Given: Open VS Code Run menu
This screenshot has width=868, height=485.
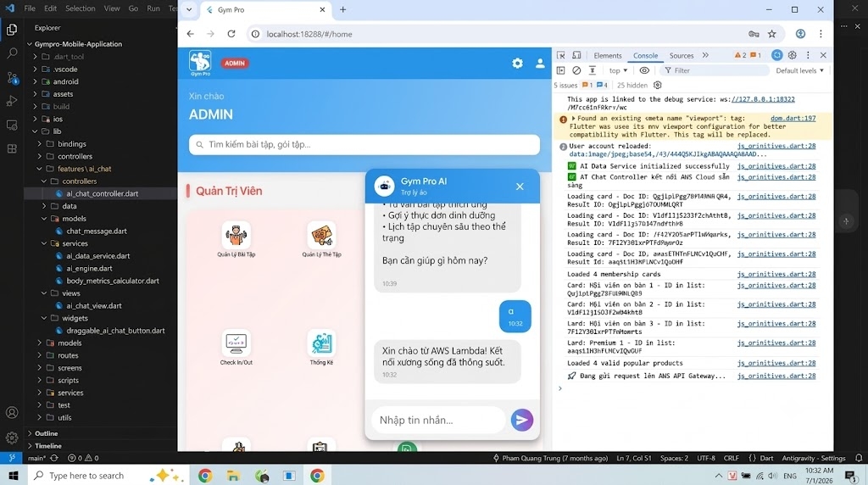Looking at the screenshot, I should (153, 8).
